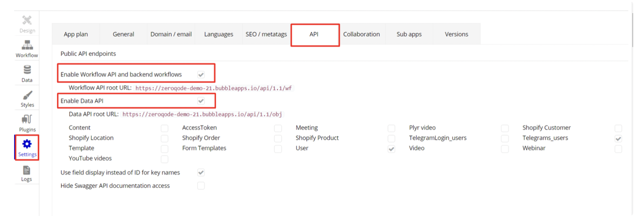Uncheck the User data type checkbox

391,149
